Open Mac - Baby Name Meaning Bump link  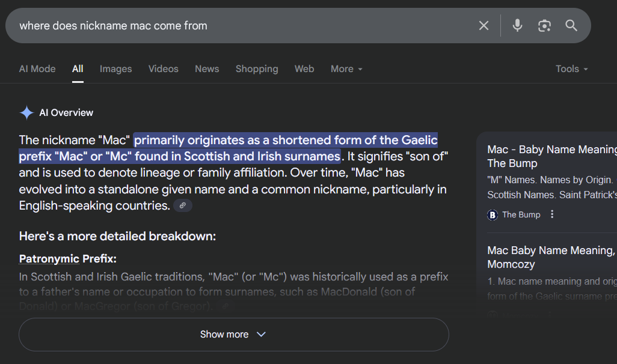coord(551,156)
